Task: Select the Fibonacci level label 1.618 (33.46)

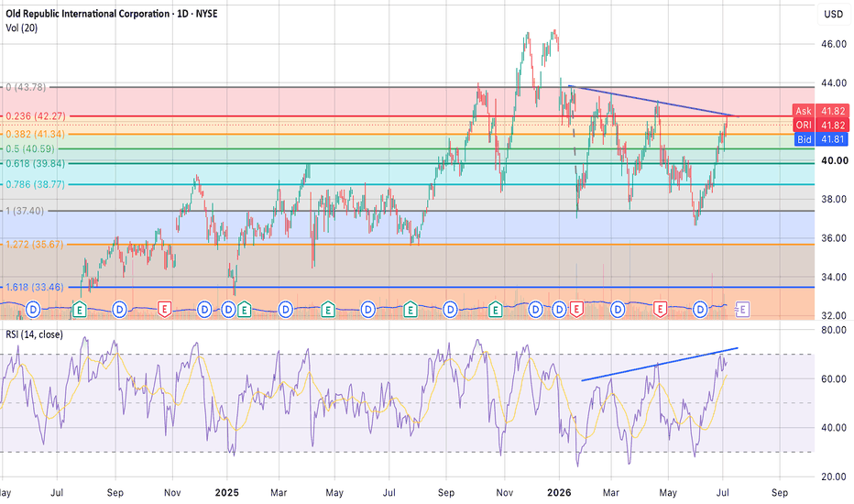Action: (34, 287)
